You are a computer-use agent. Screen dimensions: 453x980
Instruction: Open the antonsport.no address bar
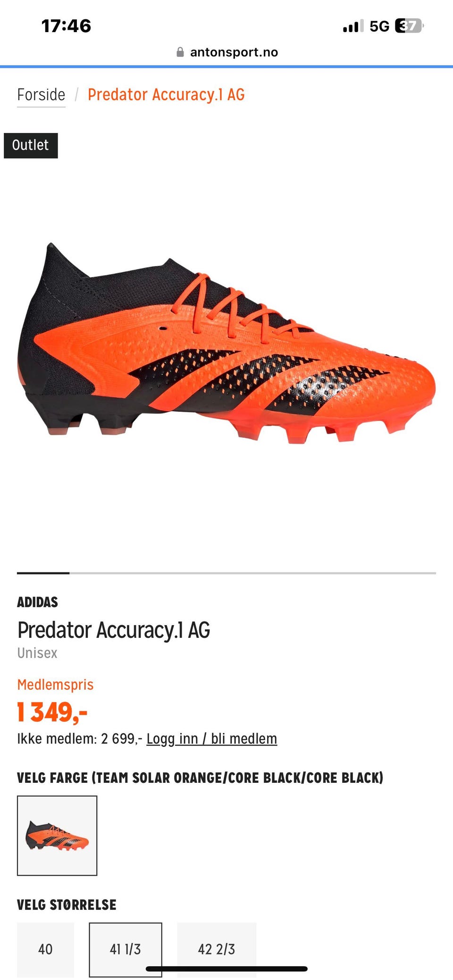point(227,52)
